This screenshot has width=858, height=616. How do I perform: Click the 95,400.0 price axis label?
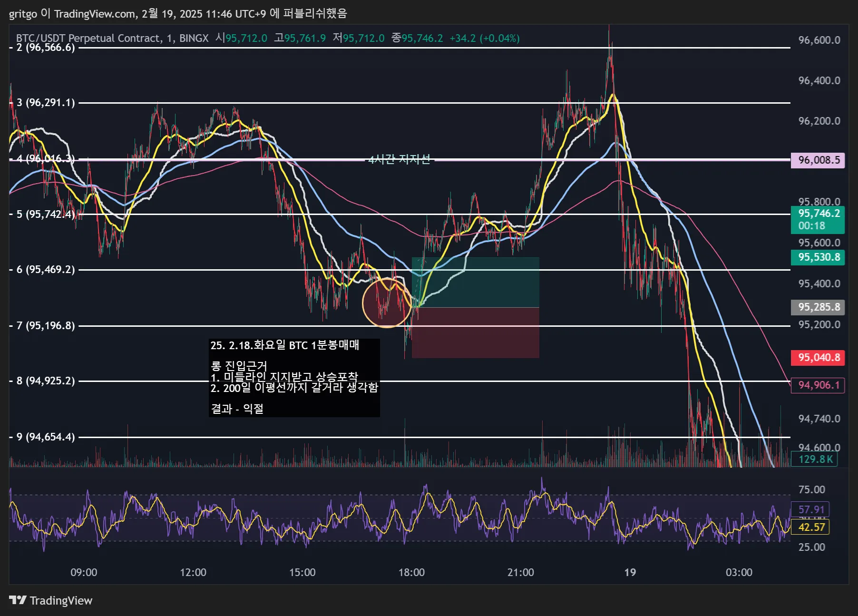pos(819,284)
